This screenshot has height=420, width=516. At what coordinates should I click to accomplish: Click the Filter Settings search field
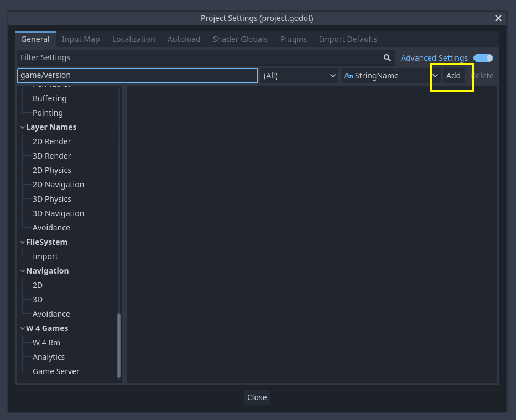pyautogui.click(x=166, y=57)
